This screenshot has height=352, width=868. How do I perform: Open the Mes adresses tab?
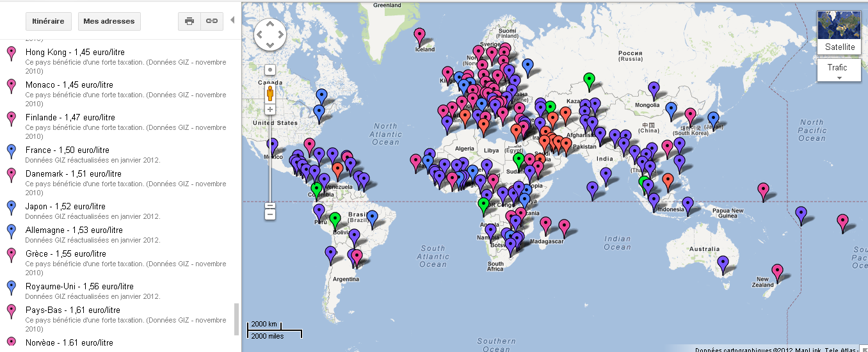click(x=109, y=21)
